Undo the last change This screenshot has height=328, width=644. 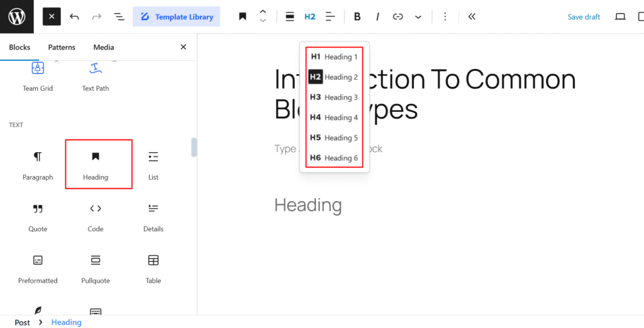(74, 17)
